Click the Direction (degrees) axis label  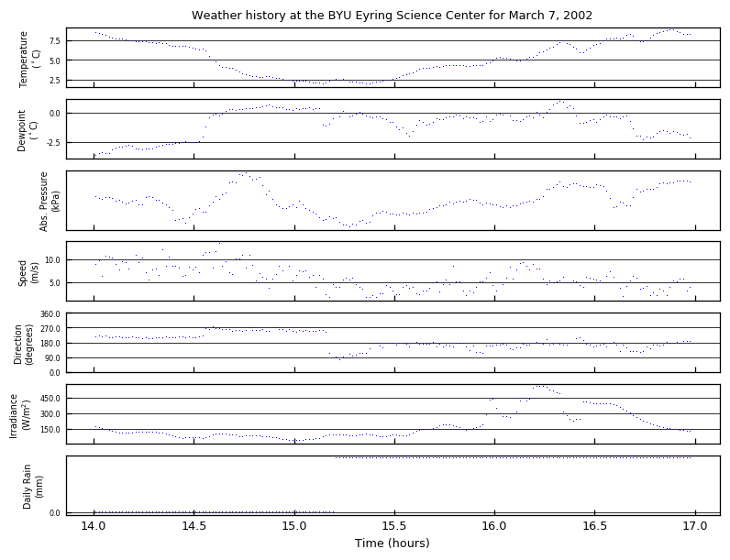[x=23, y=345]
